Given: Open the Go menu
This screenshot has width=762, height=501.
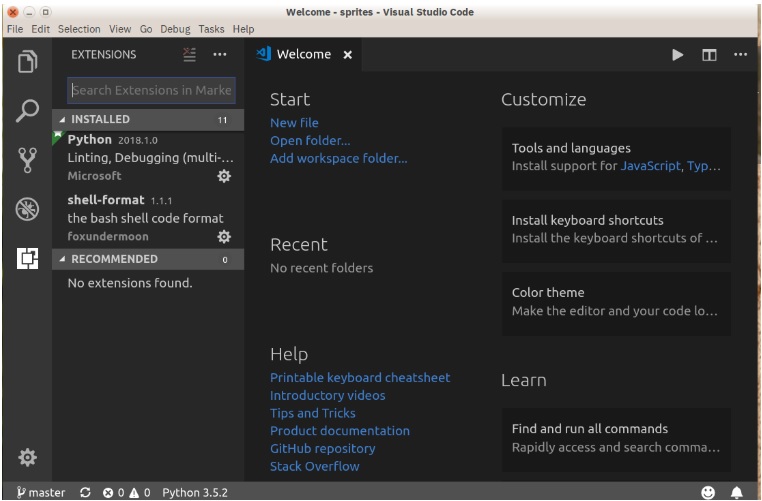Looking at the screenshot, I should (146, 29).
